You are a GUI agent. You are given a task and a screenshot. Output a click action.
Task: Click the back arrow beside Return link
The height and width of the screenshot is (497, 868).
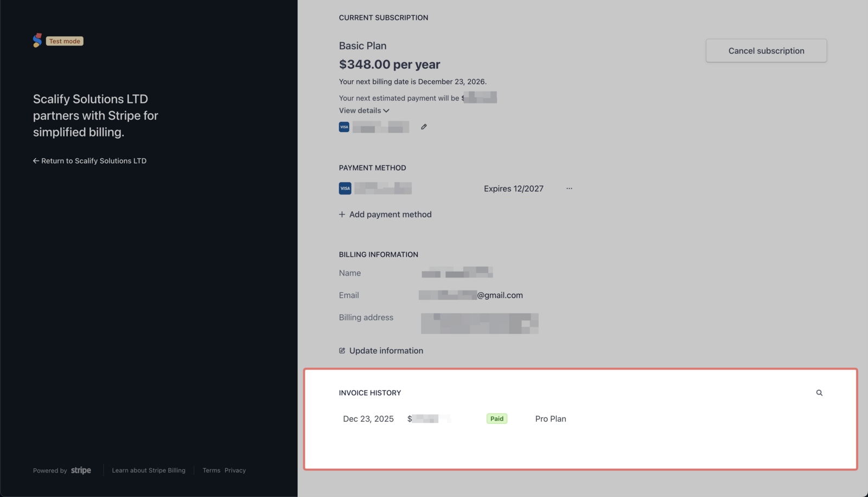point(35,160)
